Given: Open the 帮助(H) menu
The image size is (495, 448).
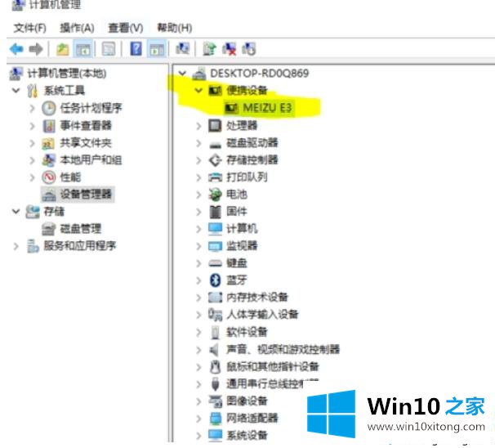Looking at the screenshot, I should coord(175,28).
